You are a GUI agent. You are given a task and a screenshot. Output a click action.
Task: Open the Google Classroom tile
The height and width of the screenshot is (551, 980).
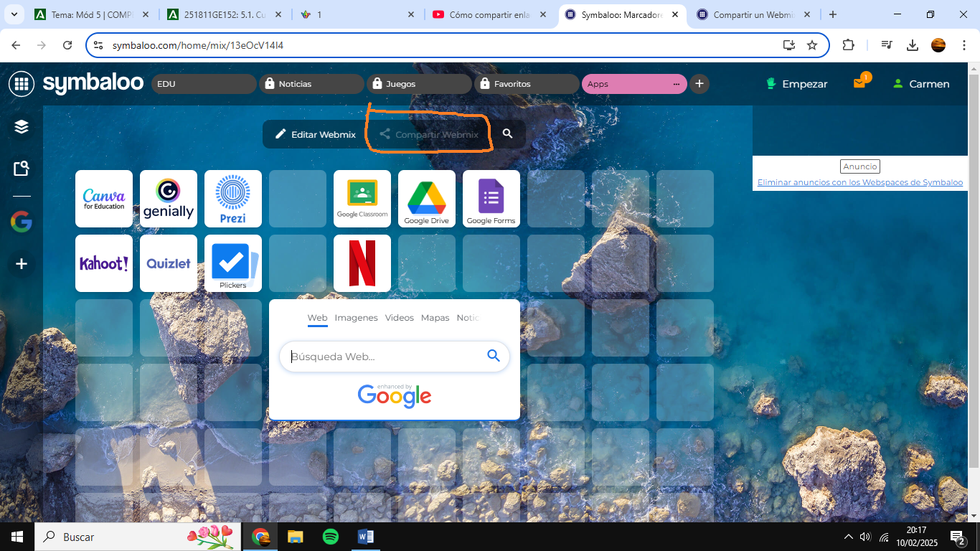[362, 199]
